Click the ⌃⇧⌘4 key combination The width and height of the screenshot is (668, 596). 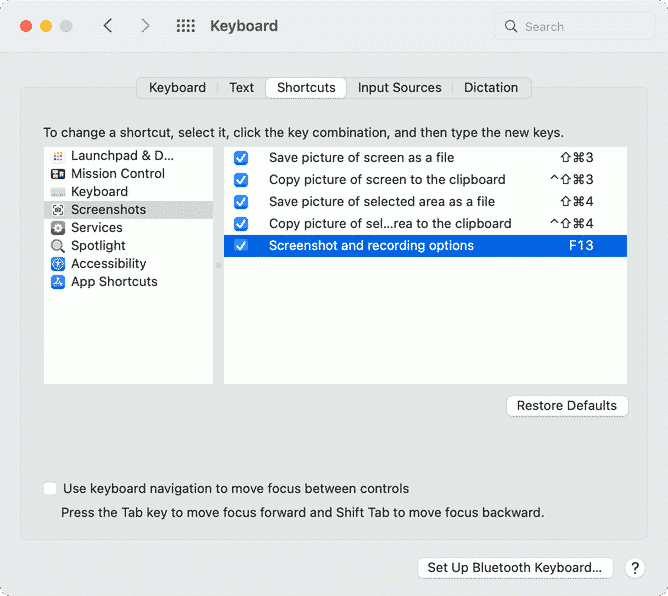pyautogui.click(x=572, y=224)
